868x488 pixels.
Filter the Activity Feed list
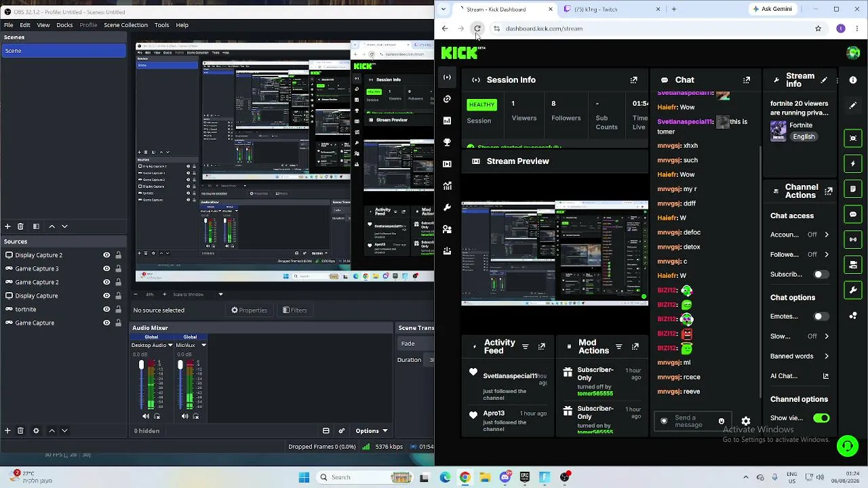click(x=525, y=347)
